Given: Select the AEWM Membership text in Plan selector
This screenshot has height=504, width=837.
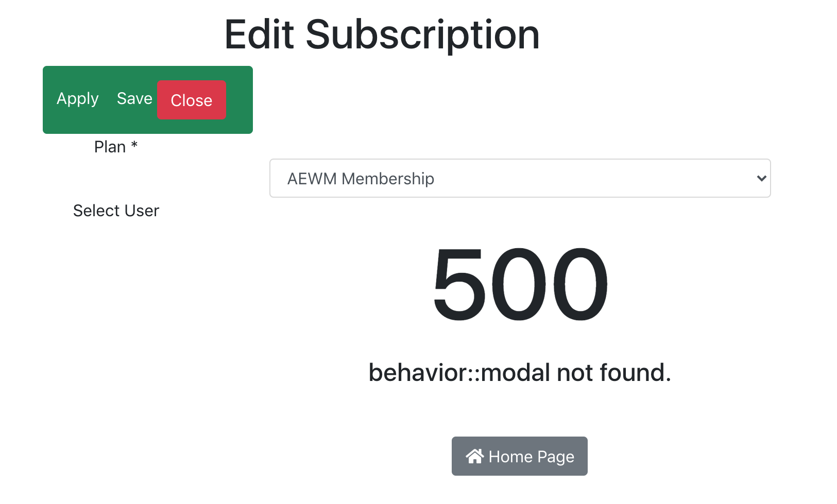Looking at the screenshot, I should [361, 179].
